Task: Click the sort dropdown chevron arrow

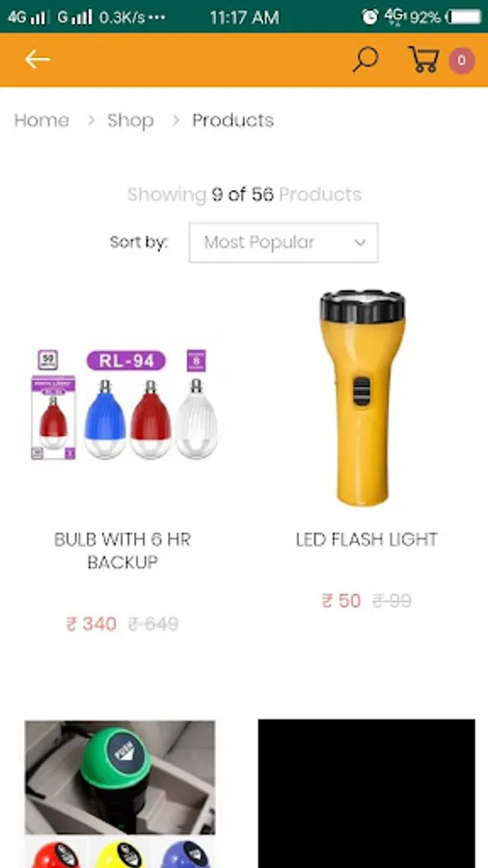Action: coord(360,243)
